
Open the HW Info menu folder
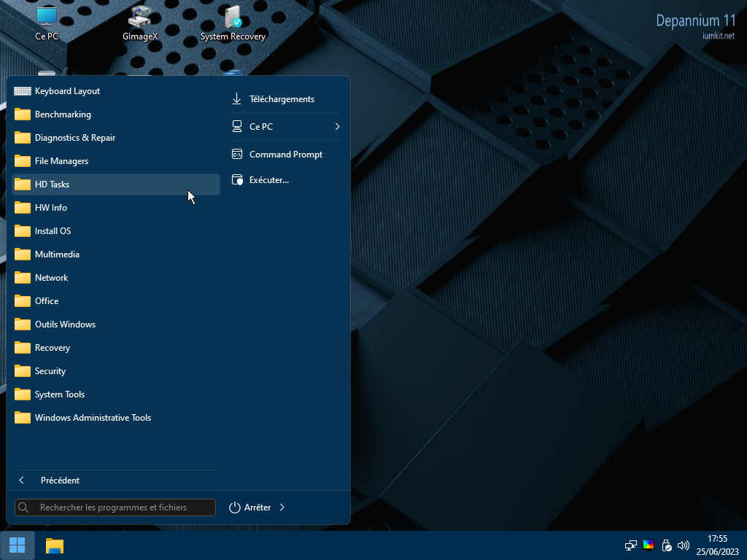116,208
